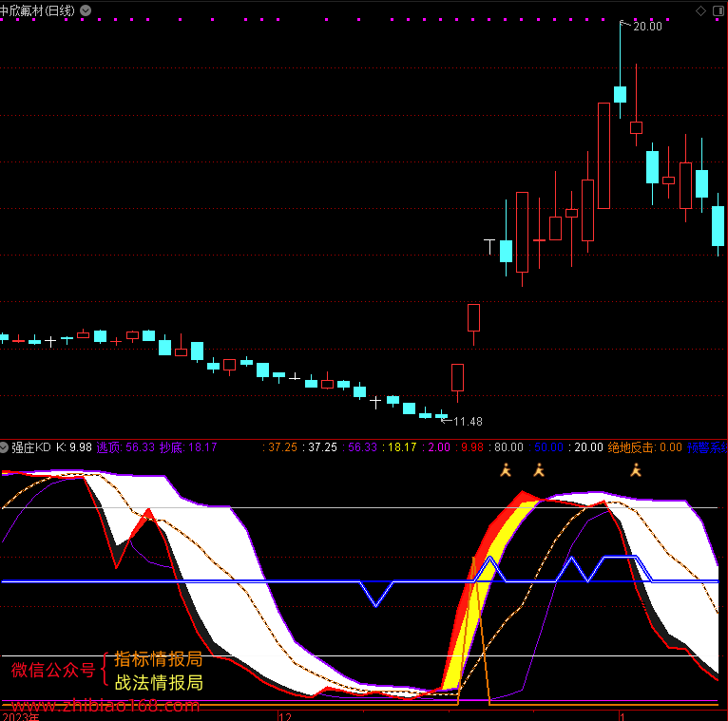Click the 中欣氟材(日线) chart title
The width and height of the screenshot is (728, 721).
37,10
